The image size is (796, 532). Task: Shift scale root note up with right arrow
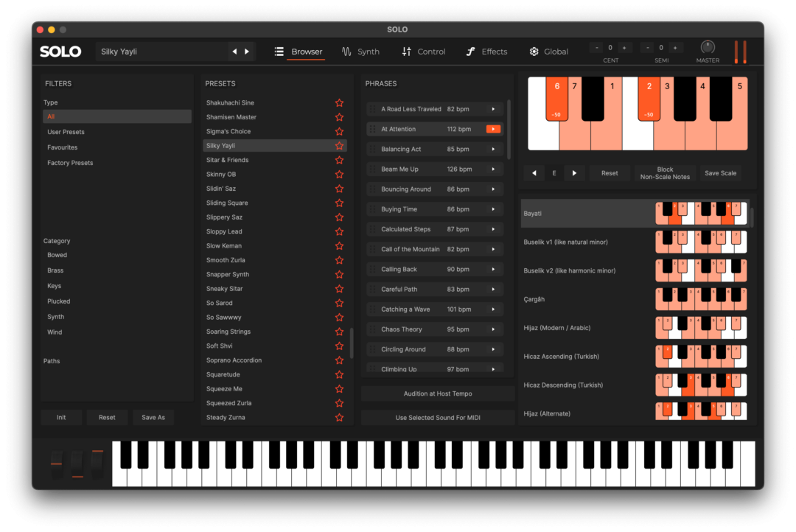click(x=574, y=173)
